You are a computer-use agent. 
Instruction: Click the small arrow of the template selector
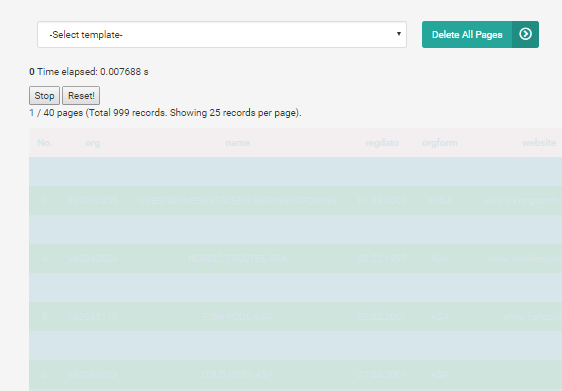tap(399, 34)
